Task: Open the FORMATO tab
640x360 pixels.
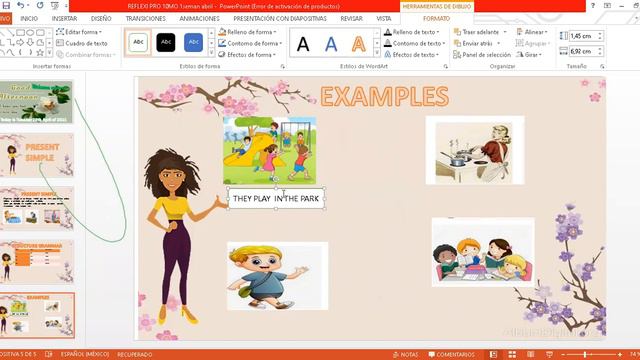Action: pyautogui.click(x=436, y=19)
